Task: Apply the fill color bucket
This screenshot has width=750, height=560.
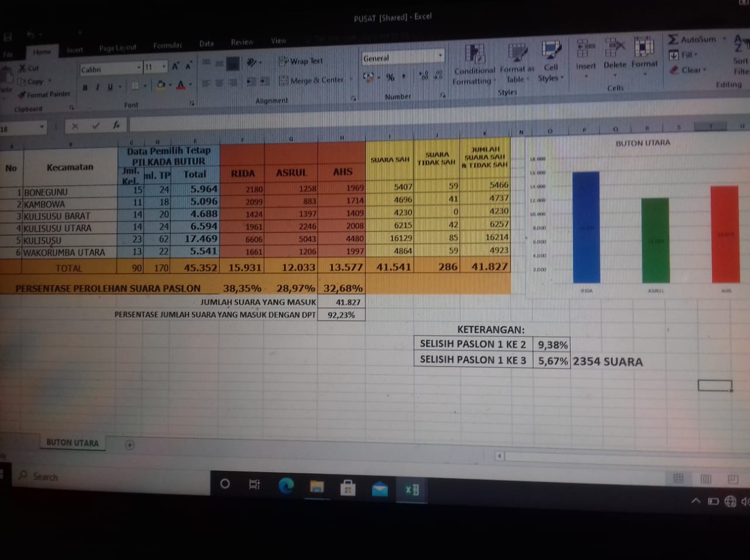Action: click(161, 86)
